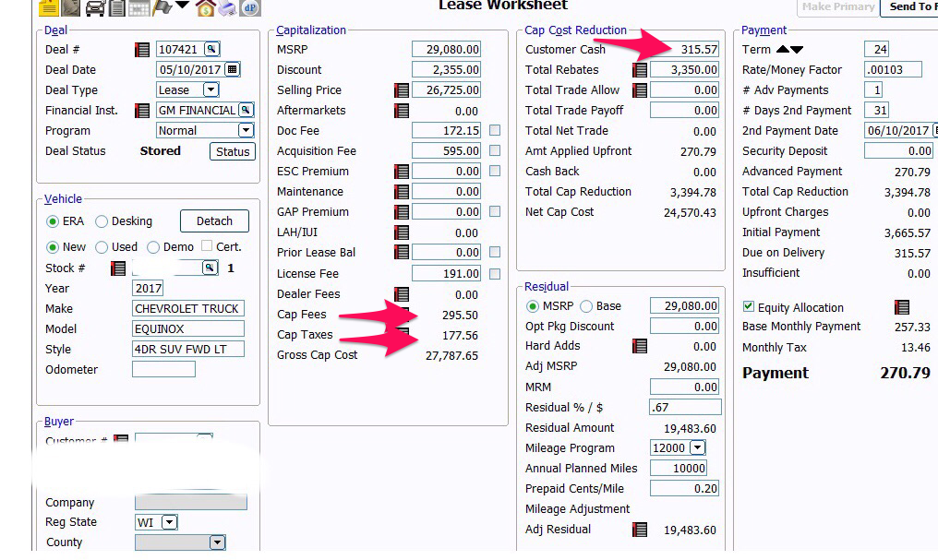Open the Deal Date calendar picker
Viewport: 938px width, 560px height.
[x=232, y=69]
